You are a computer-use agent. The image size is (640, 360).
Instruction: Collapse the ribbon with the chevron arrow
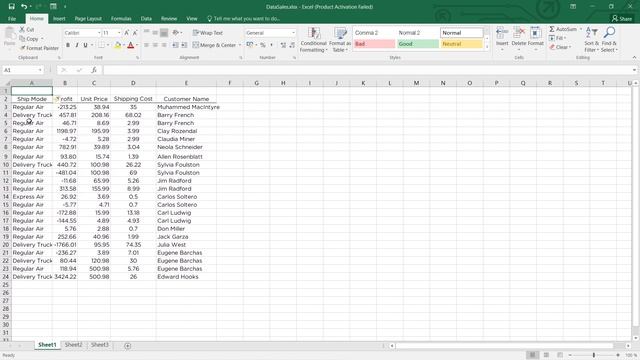(634, 58)
